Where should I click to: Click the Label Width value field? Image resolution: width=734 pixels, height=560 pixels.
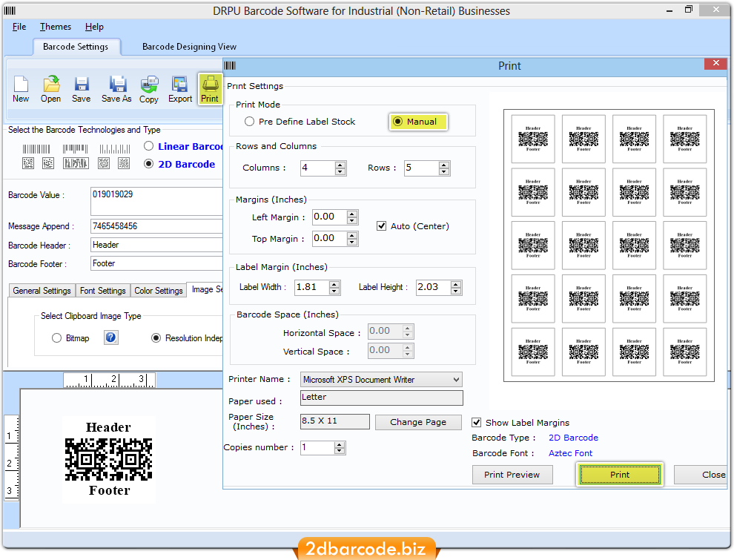tap(311, 288)
